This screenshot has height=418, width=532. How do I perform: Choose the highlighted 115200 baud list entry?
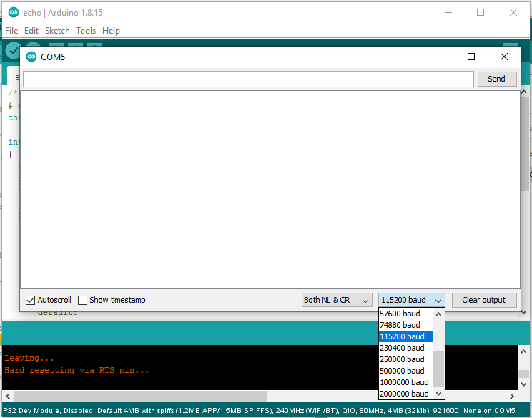(x=405, y=336)
